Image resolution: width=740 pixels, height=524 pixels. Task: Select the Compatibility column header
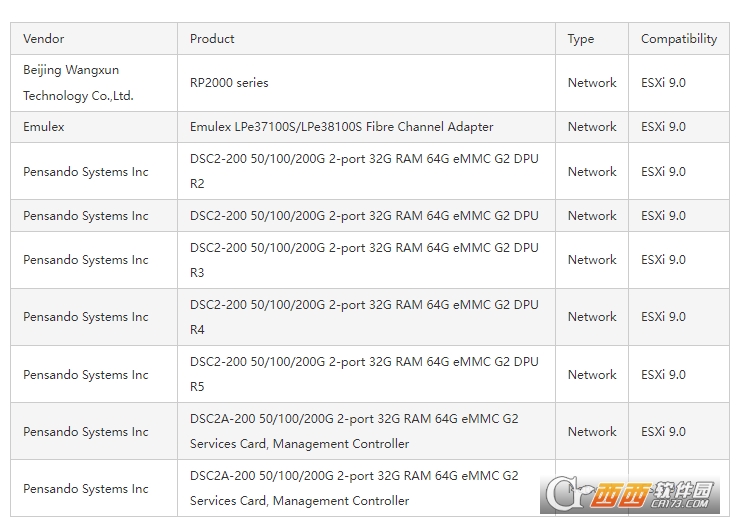coord(679,39)
